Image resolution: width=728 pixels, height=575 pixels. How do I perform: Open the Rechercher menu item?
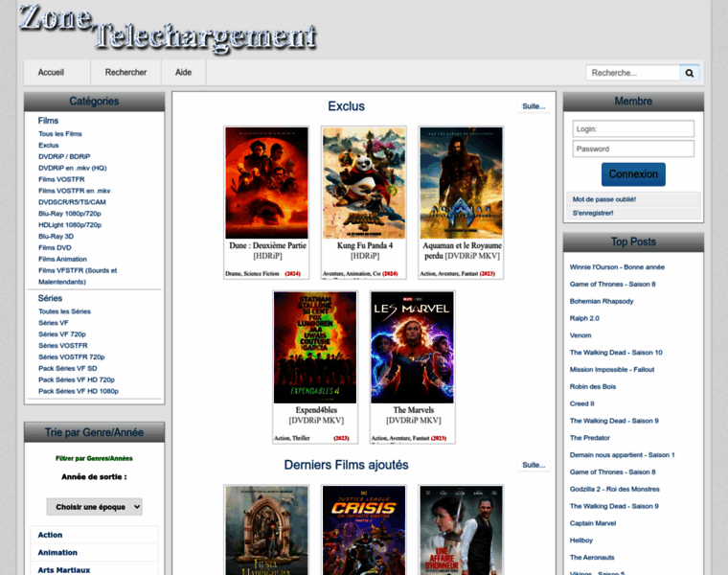pyautogui.click(x=125, y=73)
